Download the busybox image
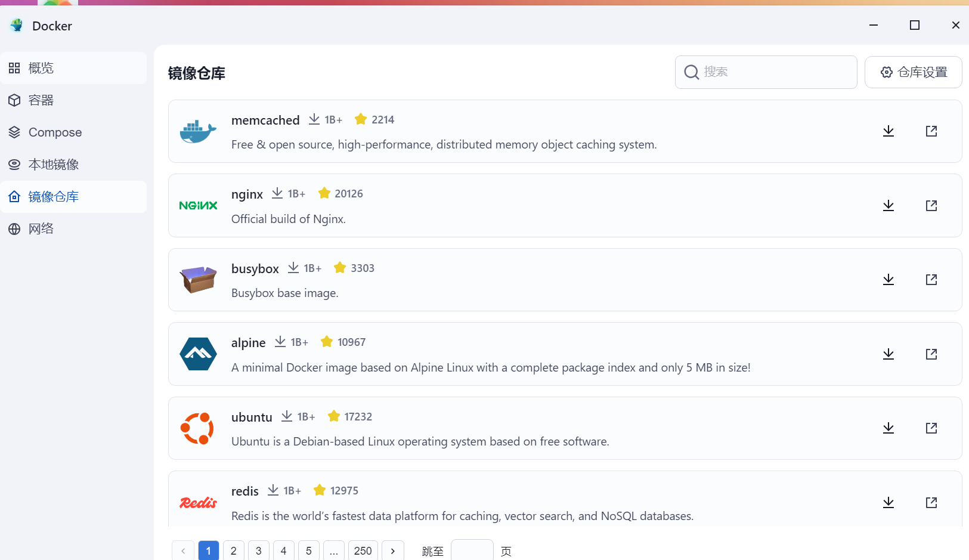The height and width of the screenshot is (560, 969). (x=888, y=280)
